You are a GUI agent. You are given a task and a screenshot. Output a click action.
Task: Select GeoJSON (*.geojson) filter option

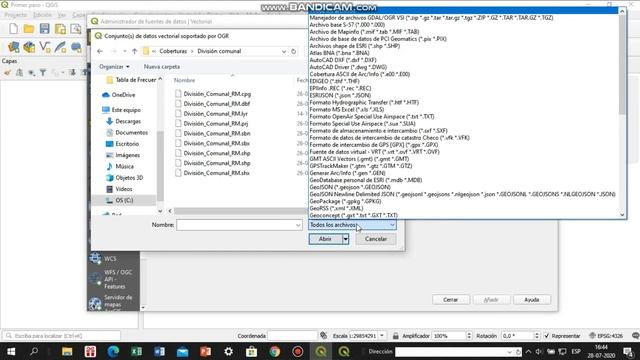350,187
